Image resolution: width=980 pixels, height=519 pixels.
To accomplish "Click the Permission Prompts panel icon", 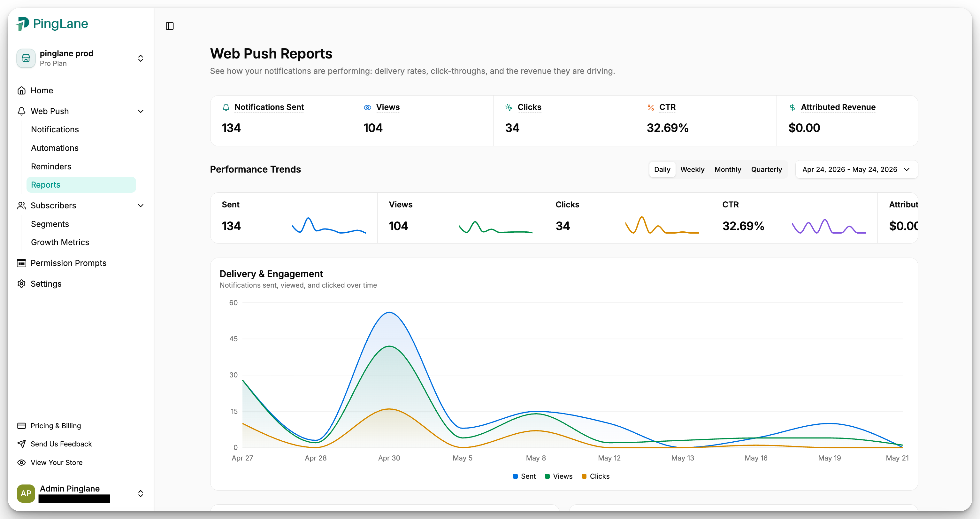I will [x=22, y=263].
